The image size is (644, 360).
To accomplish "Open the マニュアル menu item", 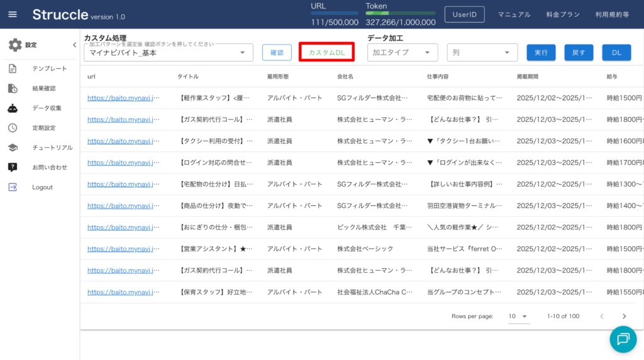I will 514,14.
